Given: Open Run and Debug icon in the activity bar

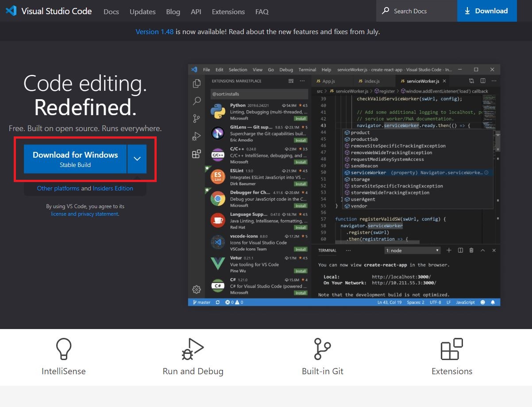Looking at the screenshot, I should coord(197,136).
